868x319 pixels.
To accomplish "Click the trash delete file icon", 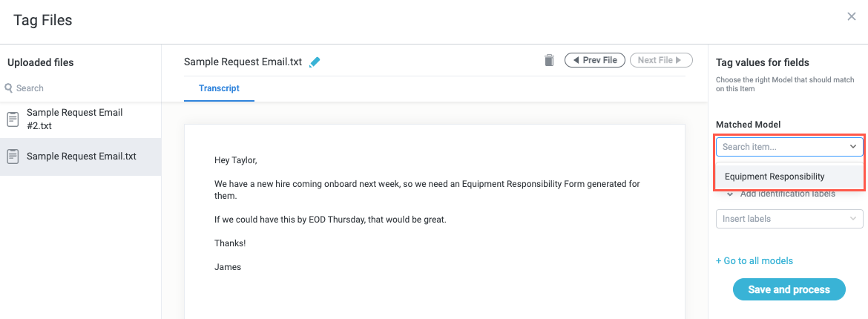I will coord(549,60).
